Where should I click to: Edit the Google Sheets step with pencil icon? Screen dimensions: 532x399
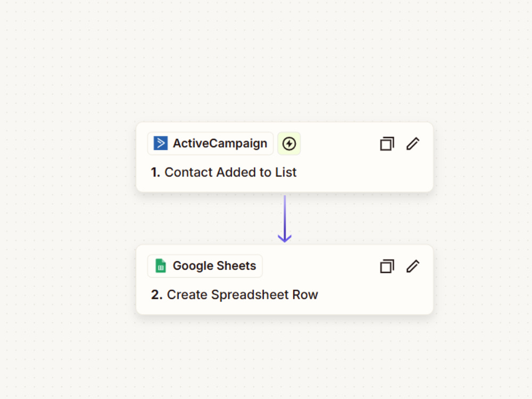[x=413, y=266]
